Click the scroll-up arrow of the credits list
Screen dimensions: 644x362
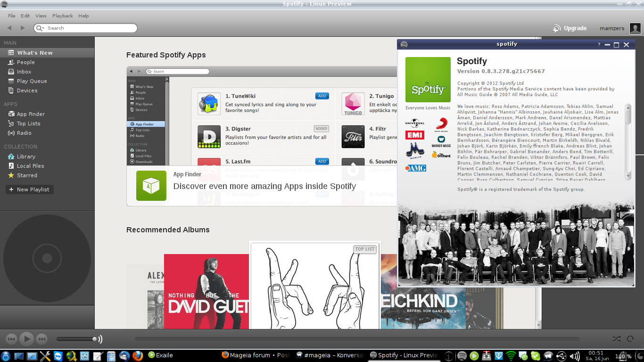click(628, 107)
